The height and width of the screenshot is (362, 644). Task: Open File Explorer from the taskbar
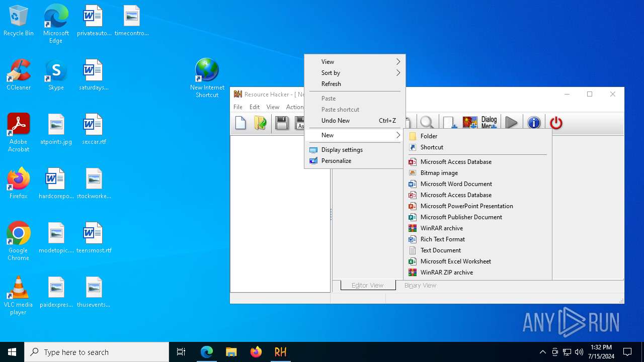tap(231, 352)
